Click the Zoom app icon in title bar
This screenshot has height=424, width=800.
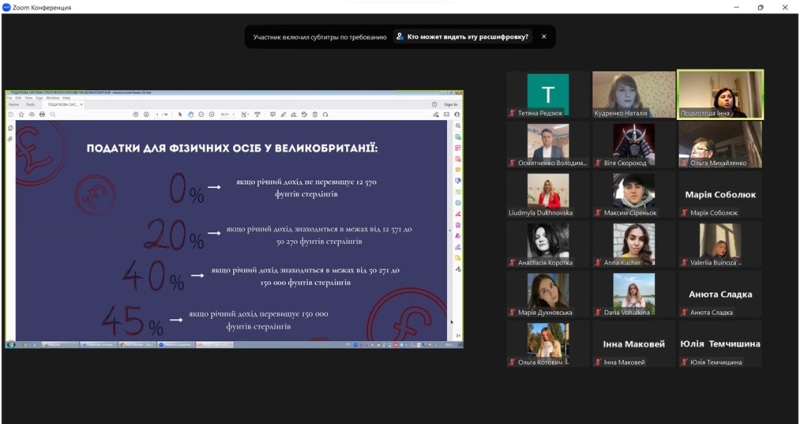pos(7,7)
